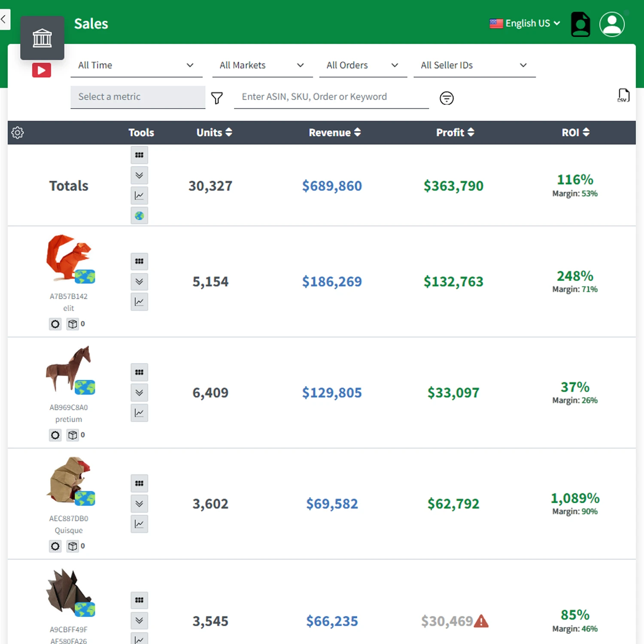Sort the table by Revenue

334,133
